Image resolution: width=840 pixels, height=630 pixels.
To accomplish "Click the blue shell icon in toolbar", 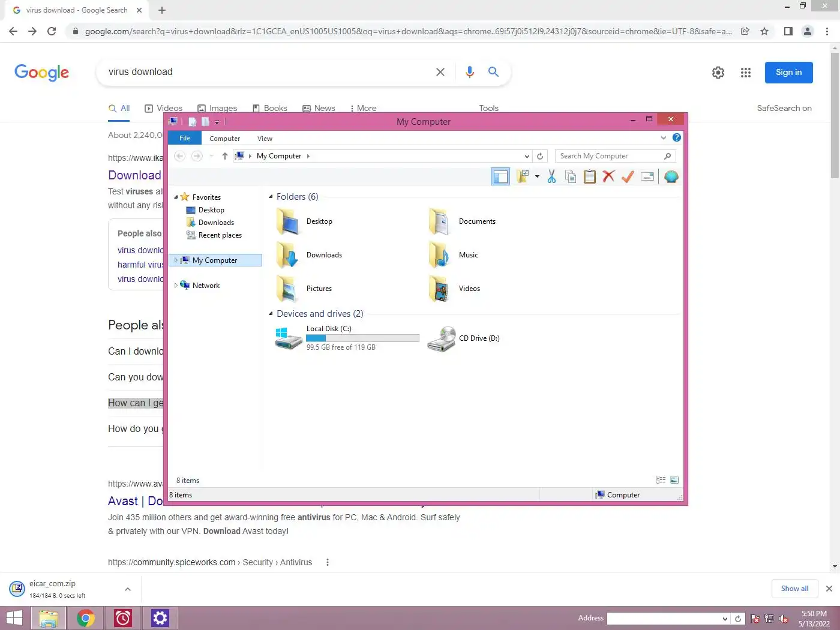I will pyautogui.click(x=671, y=176).
